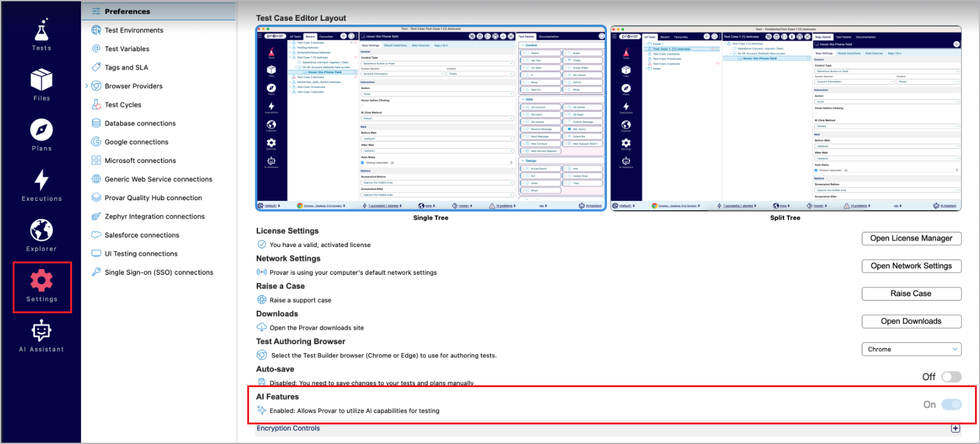Click the Open License Manager button
This screenshot has height=444, width=980.
pos(911,238)
